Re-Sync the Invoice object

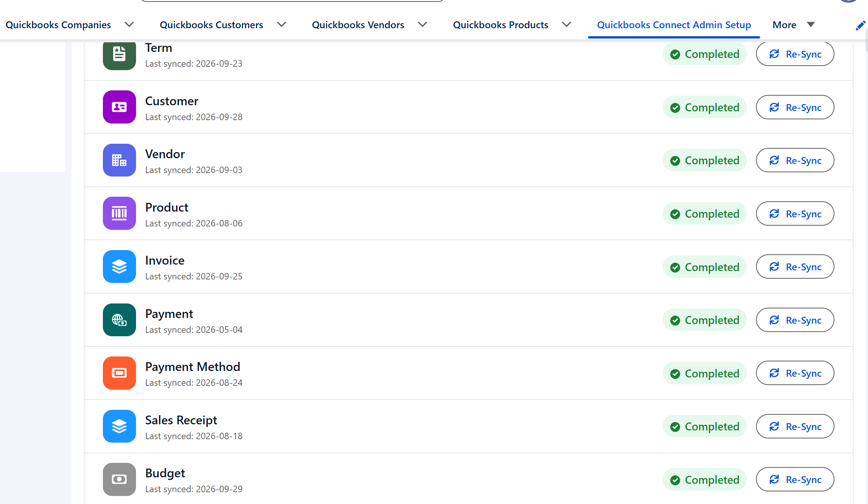coord(795,267)
